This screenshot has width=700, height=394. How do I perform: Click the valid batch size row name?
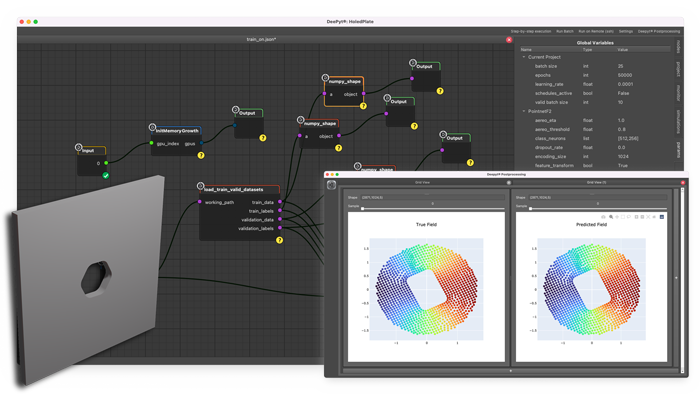[x=551, y=102]
